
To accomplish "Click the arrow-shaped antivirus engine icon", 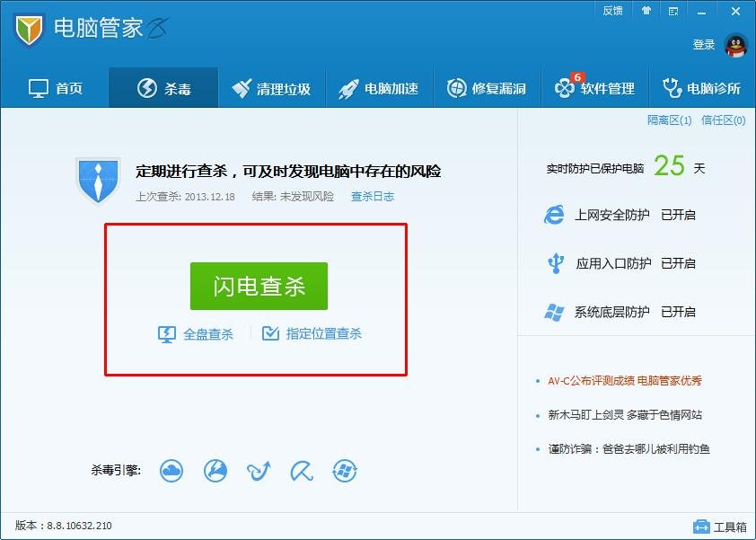I will pyautogui.click(x=258, y=471).
